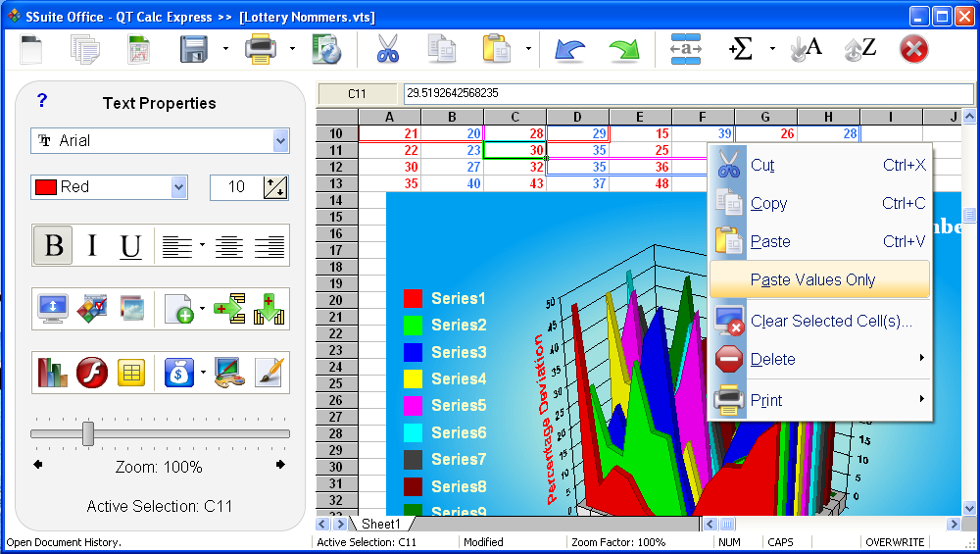Insert a chart using bar chart icon

tap(51, 372)
